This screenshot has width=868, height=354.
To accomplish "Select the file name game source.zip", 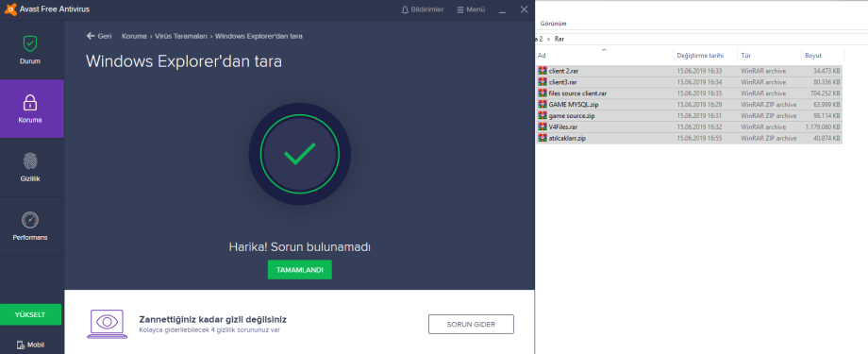I will click(x=572, y=116).
